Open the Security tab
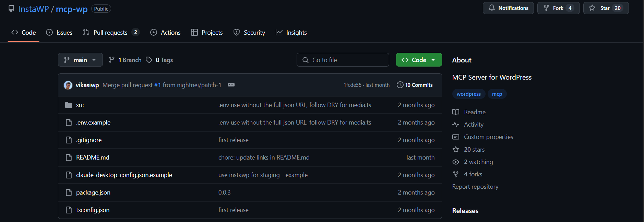Viewport: 644px width, 222px height. (249, 33)
